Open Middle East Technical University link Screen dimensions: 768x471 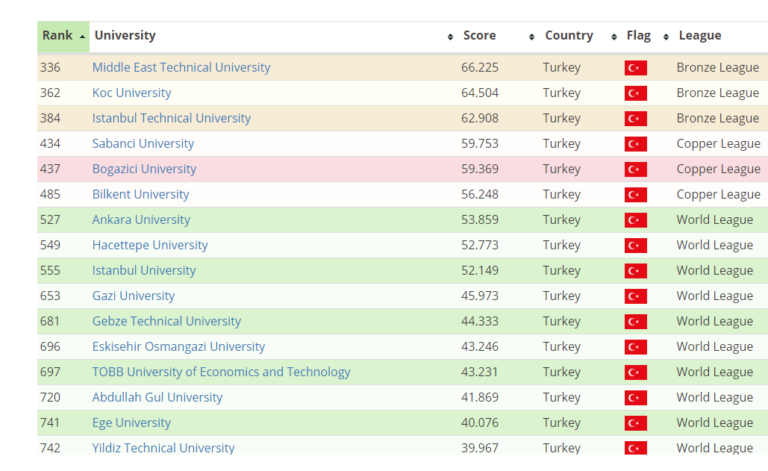pyautogui.click(x=181, y=68)
